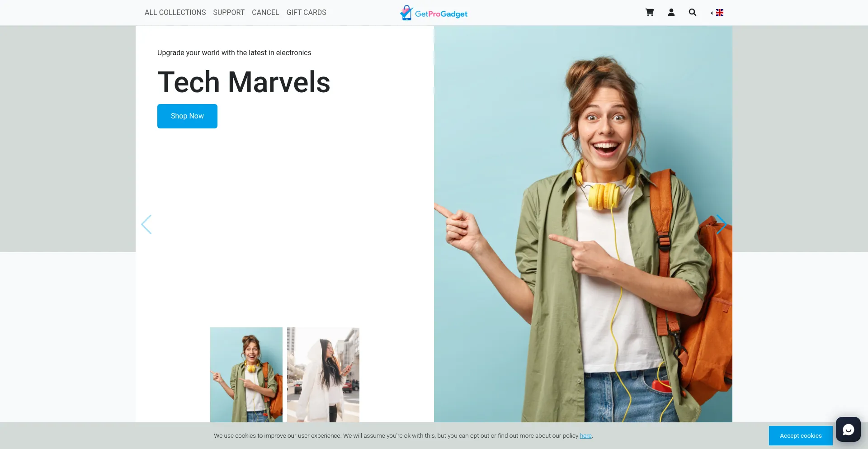Screen dimensions: 868x449
Task: Open the shopping cart
Action: [650, 13]
